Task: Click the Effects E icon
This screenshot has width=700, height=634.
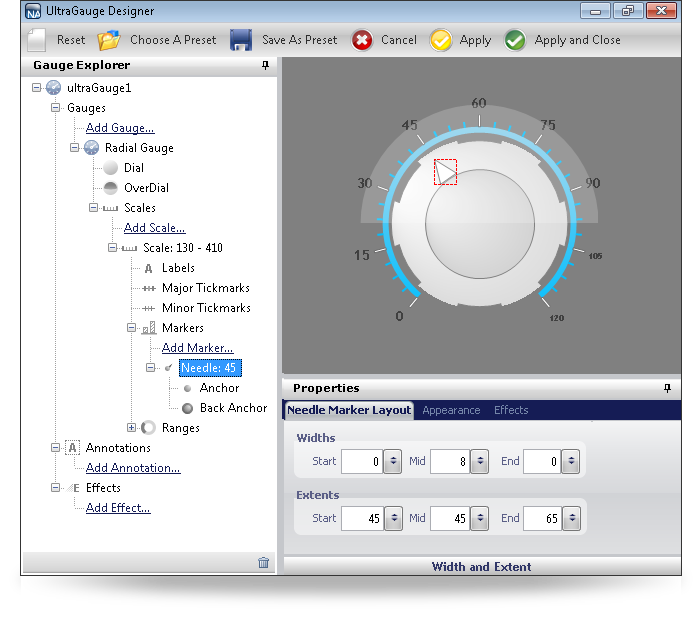Action: click(73, 488)
